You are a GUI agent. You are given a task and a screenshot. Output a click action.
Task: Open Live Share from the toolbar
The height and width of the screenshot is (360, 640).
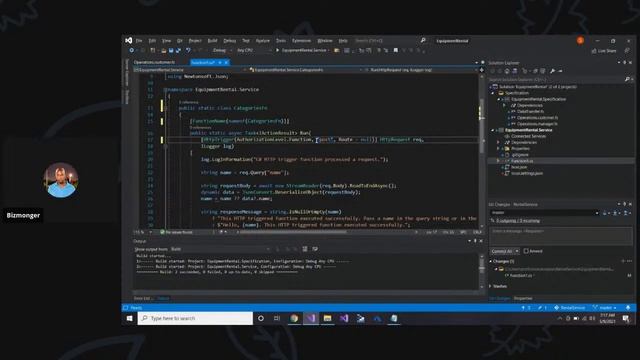pyautogui.click(x=604, y=51)
